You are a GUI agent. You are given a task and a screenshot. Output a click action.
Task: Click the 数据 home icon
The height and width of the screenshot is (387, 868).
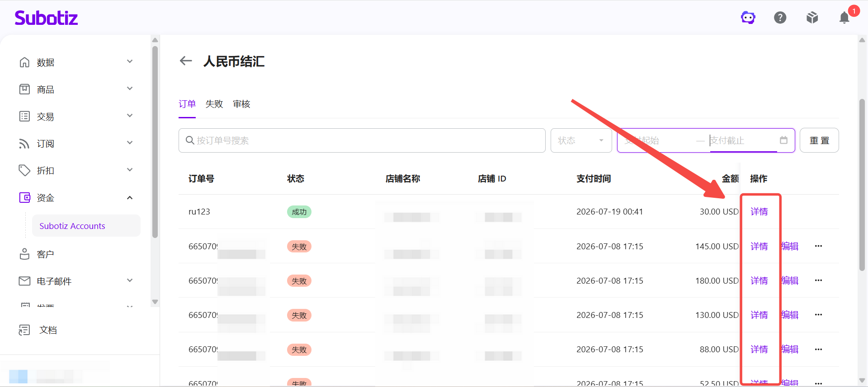[24, 62]
